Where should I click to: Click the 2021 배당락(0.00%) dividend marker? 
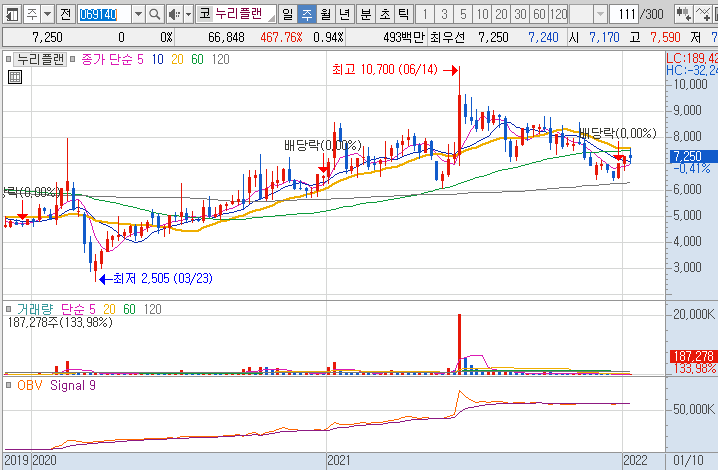322,145
